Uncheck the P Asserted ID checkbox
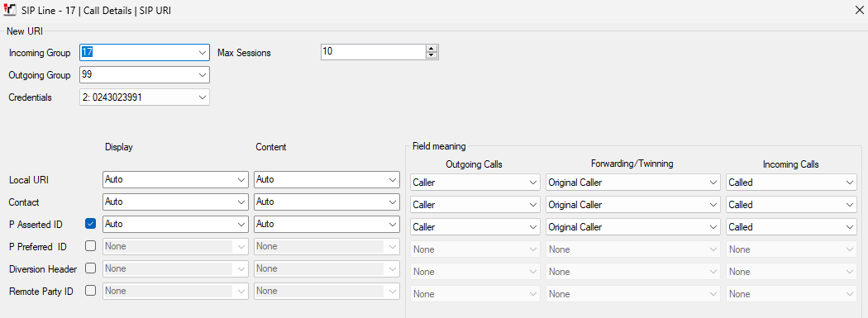Screen dimensions: 868x318 pyautogui.click(x=91, y=224)
